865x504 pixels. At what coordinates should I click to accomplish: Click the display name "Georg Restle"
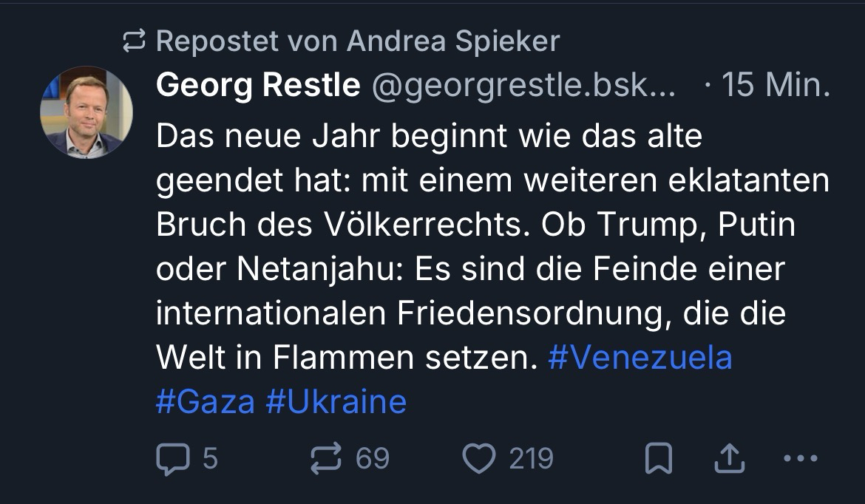(x=258, y=86)
